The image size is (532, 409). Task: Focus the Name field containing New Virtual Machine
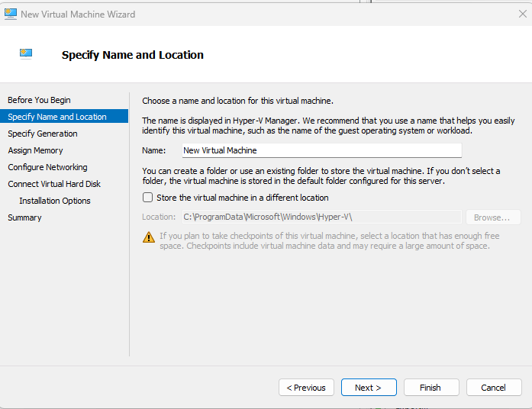pyautogui.click(x=321, y=150)
